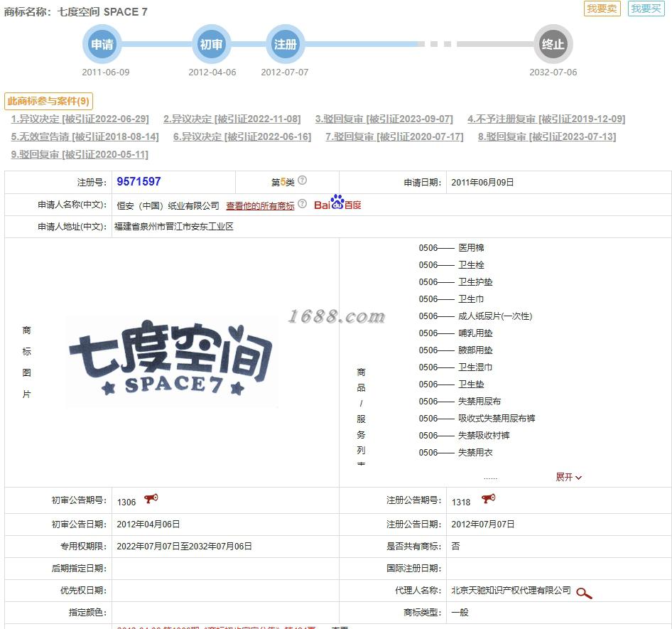Click the 我要买 button
The image size is (672, 629).
(x=646, y=9)
